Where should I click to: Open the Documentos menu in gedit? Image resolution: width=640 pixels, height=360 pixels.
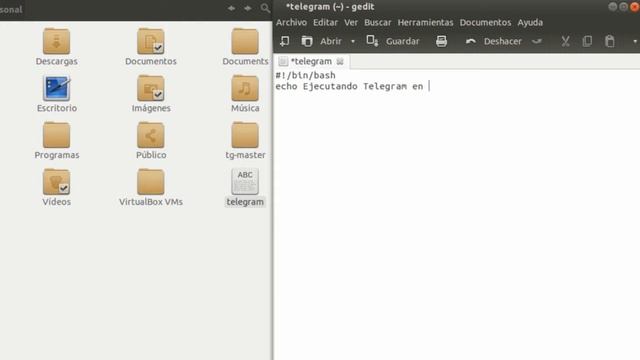485,22
